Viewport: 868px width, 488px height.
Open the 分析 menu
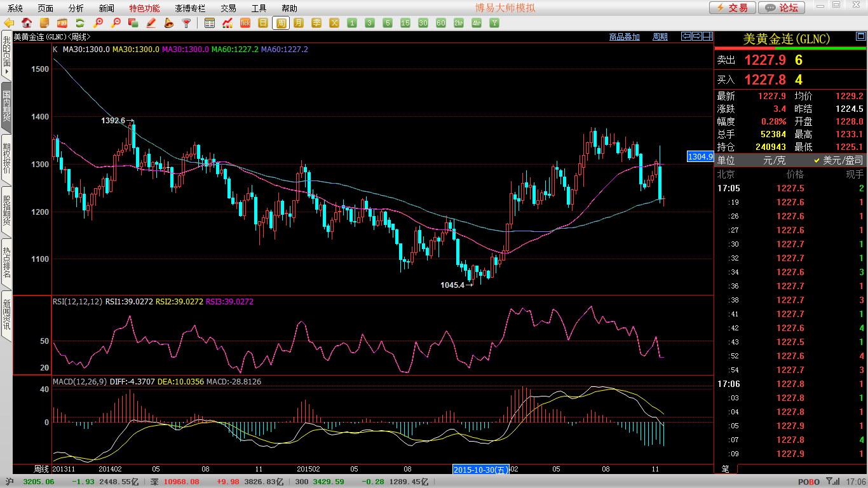76,8
